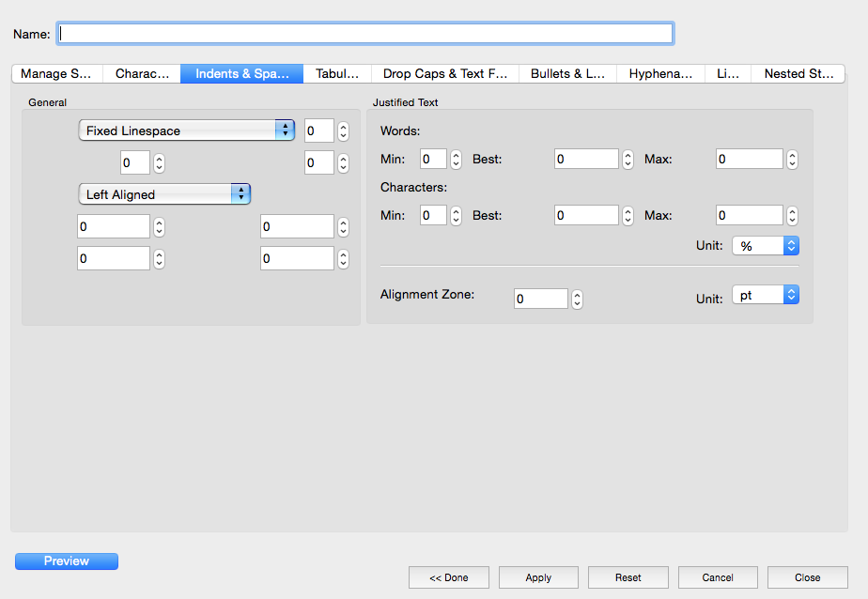The width and height of the screenshot is (868, 599).
Task: Adjust the Alignment Zone stepper
Action: click(x=577, y=299)
